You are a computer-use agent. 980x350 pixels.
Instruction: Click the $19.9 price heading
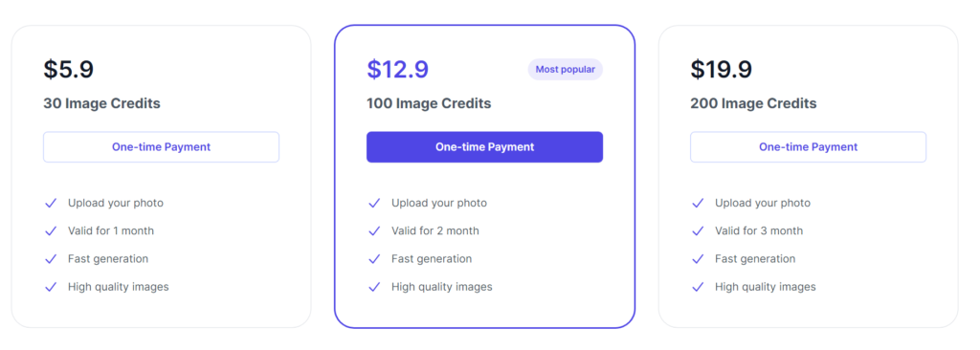[722, 70]
